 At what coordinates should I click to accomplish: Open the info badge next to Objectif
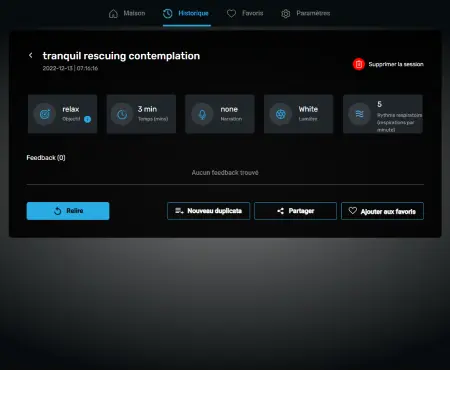[87, 119]
